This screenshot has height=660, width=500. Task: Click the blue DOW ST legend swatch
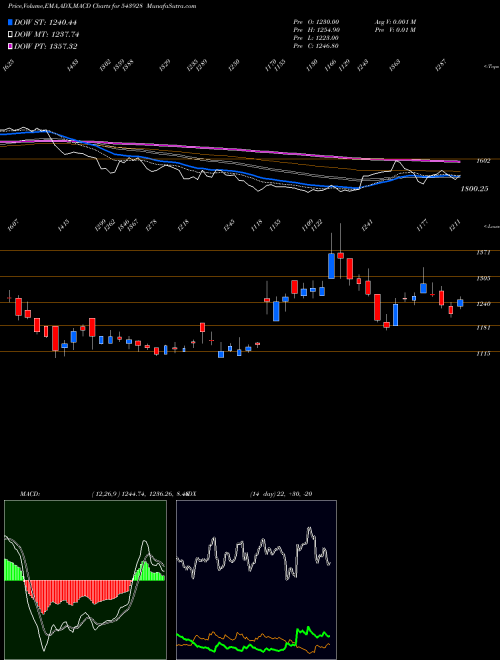point(10,22)
